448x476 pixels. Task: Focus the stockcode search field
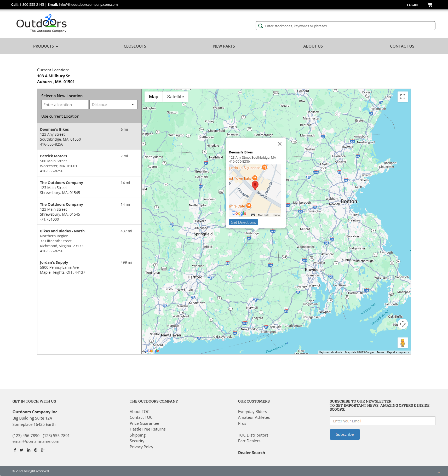(346, 26)
